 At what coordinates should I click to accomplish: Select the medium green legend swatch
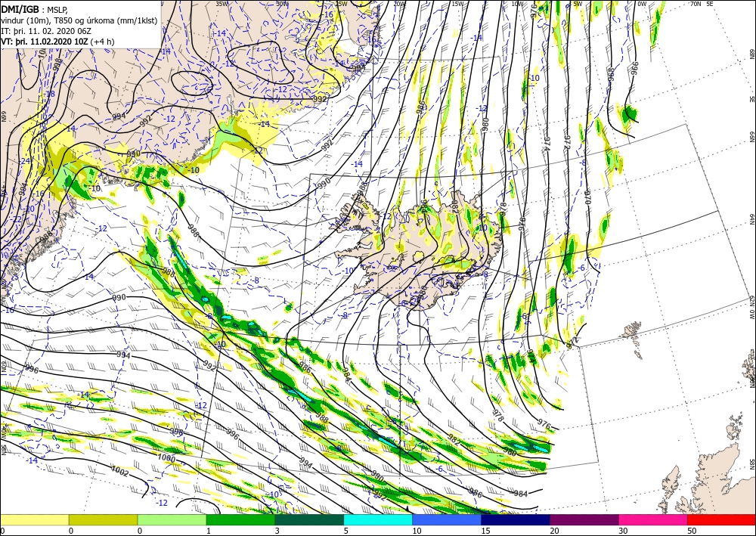[x=240, y=519]
